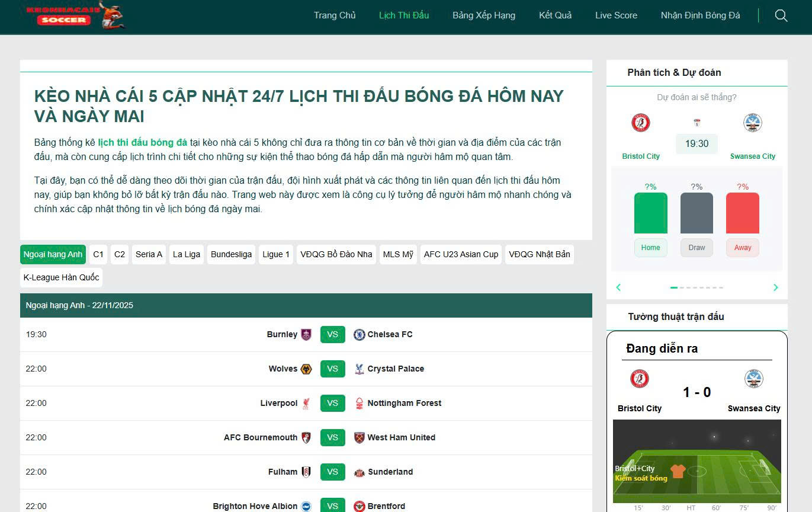Select the Bundesliga league tab
This screenshot has width=812, height=512.
(231, 254)
